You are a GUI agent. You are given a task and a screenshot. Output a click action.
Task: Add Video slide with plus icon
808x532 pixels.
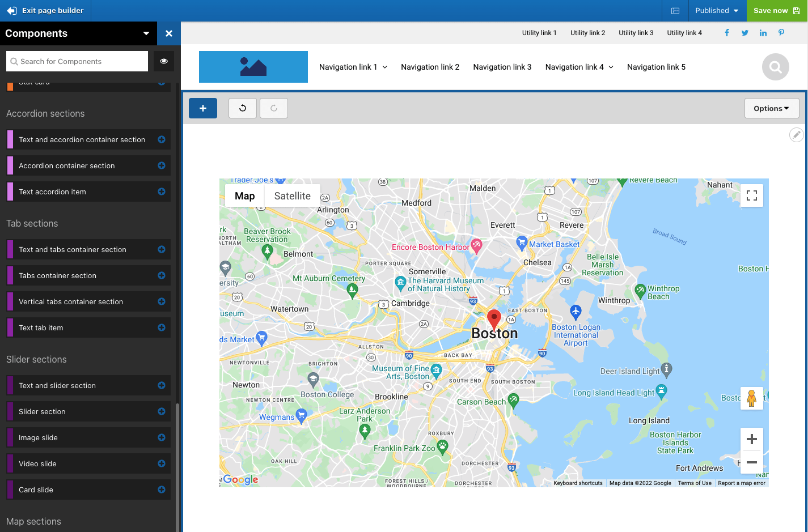(x=162, y=463)
